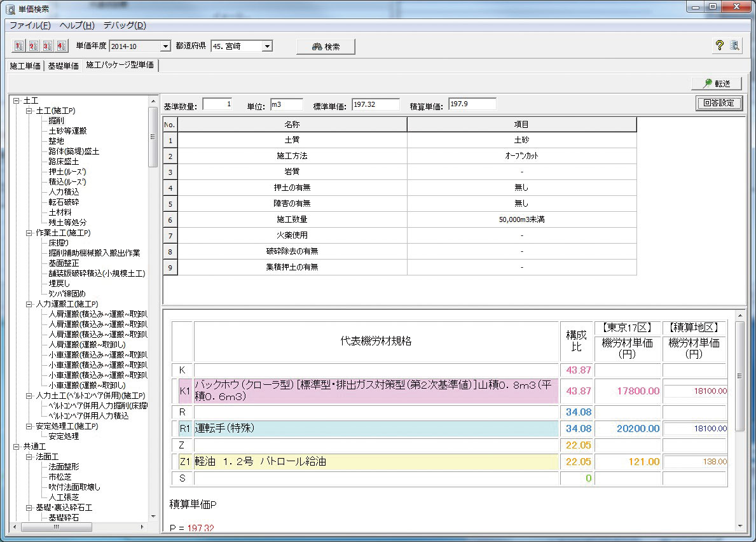Click the 積算単価 field showing 197.9
This screenshot has height=542, width=756.
tap(472, 104)
